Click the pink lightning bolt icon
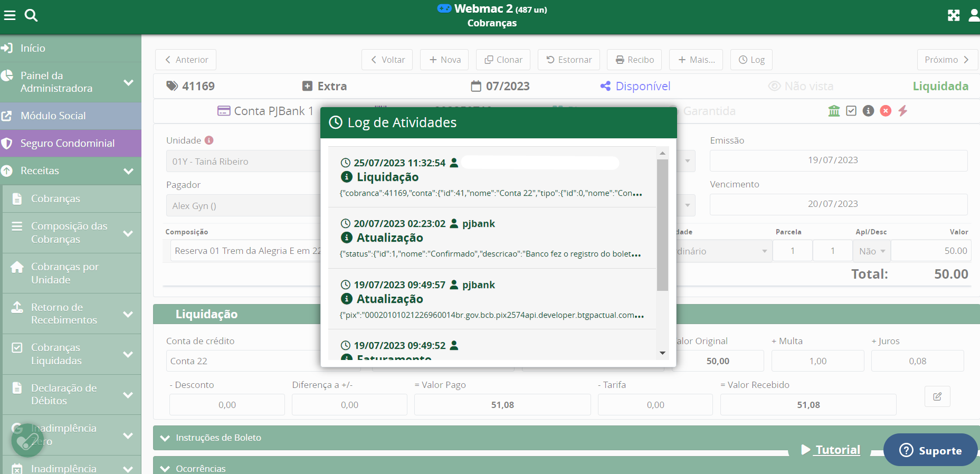The width and height of the screenshot is (980, 474). click(903, 111)
